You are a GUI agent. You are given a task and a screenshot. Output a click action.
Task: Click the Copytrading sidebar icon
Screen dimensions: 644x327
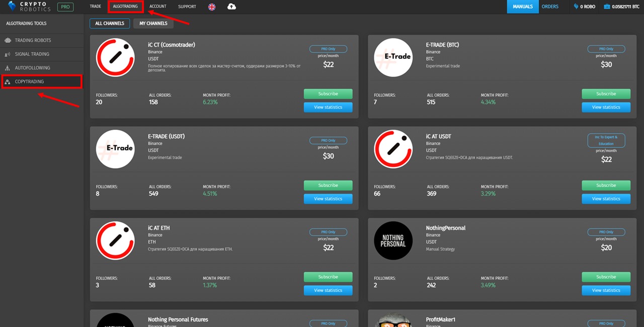pyautogui.click(x=8, y=81)
